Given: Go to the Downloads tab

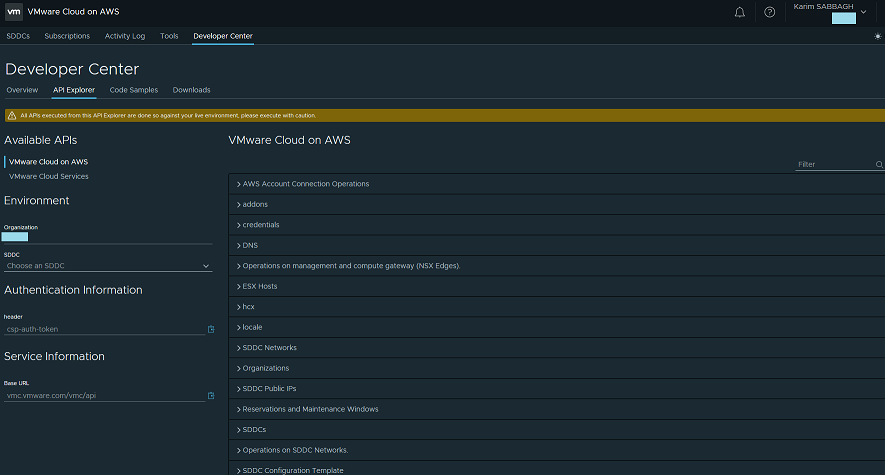Looking at the screenshot, I should coord(191,90).
